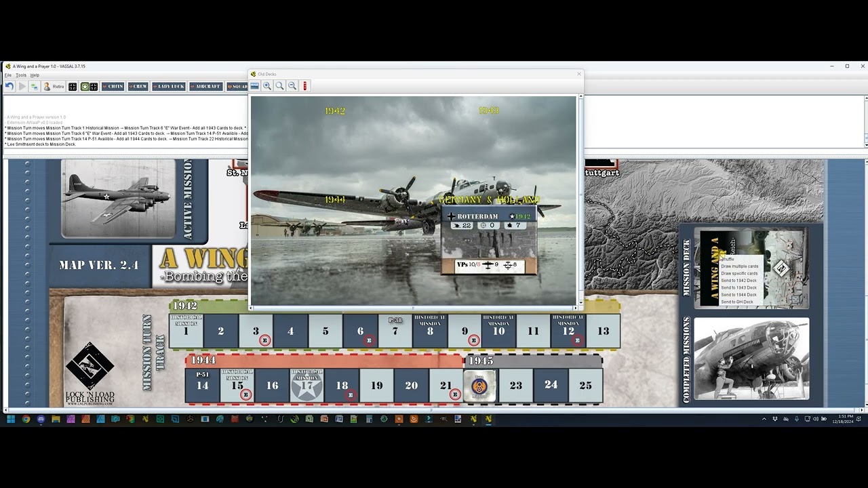The image size is (868, 488).
Task: Click mission turn track space 19
Action: pos(376,385)
